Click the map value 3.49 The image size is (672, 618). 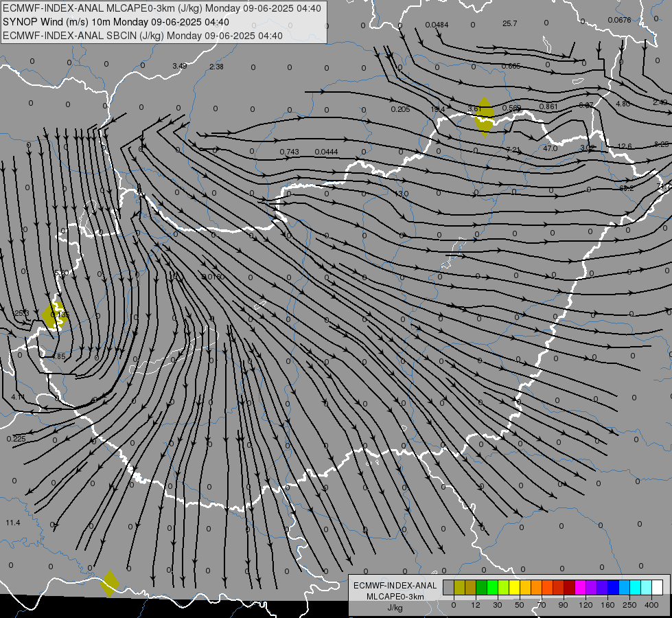click(x=180, y=66)
